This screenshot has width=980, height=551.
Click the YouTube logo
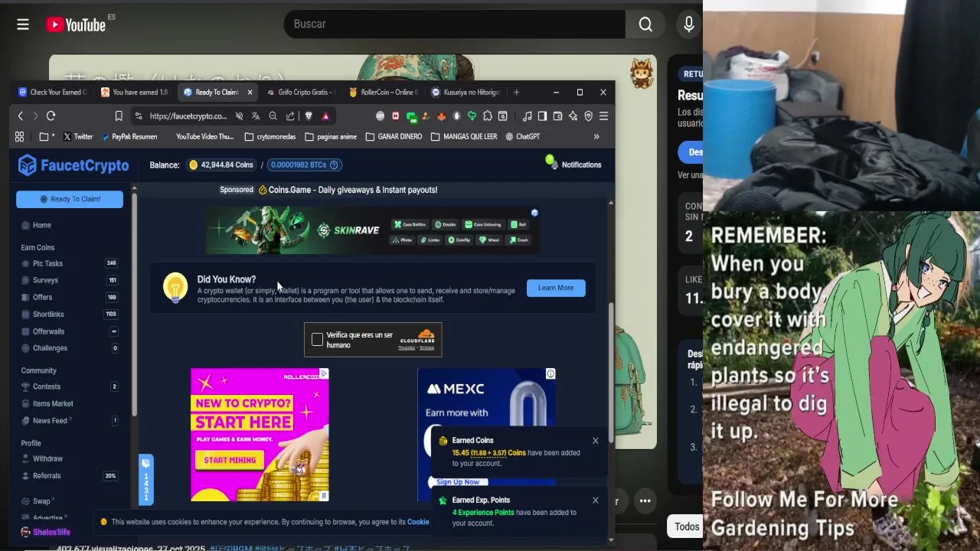point(76,24)
